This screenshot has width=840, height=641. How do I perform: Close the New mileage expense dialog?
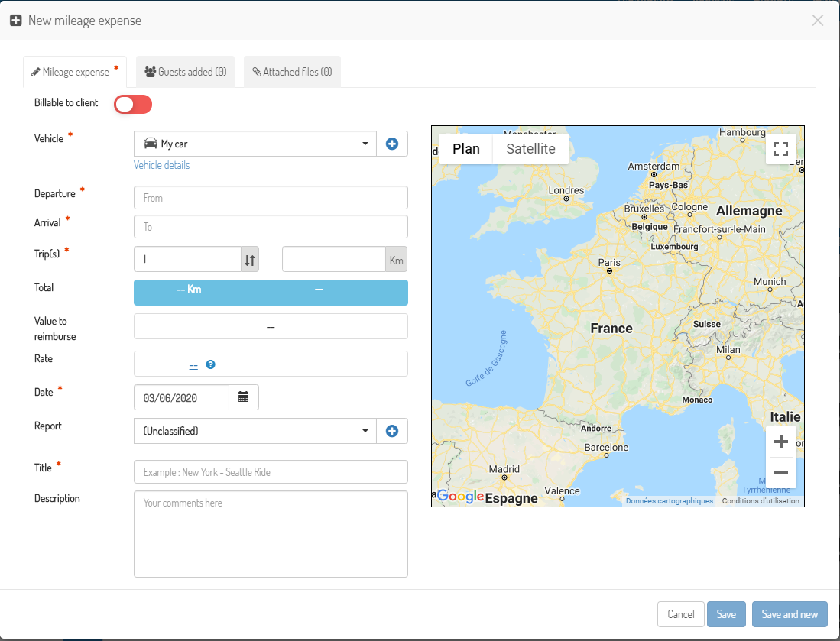tap(818, 21)
